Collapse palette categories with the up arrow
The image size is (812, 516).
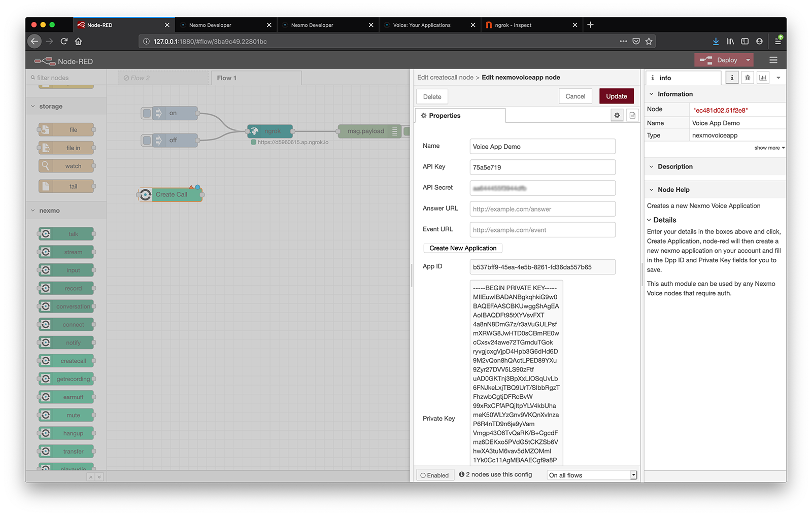pyautogui.click(x=91, y=477)
